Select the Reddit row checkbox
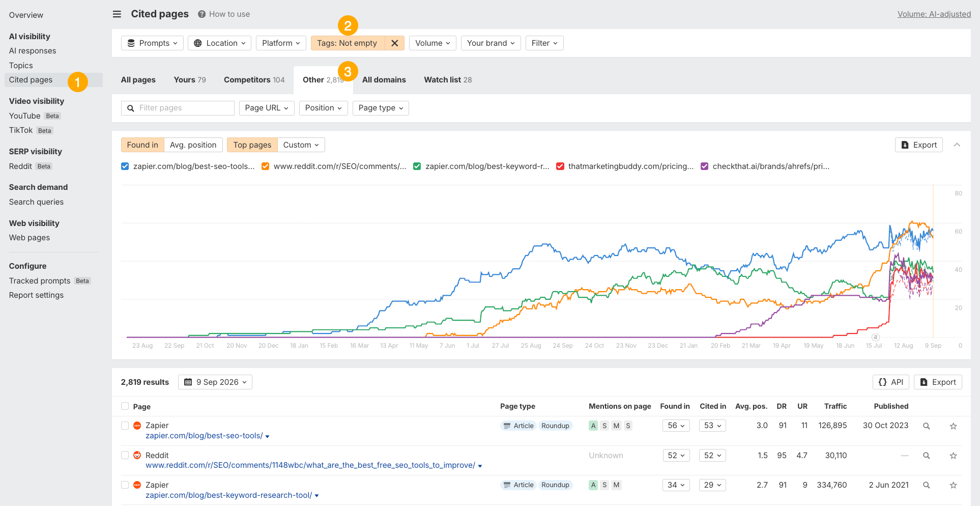The image size is (980, 506). coord(125,455)
